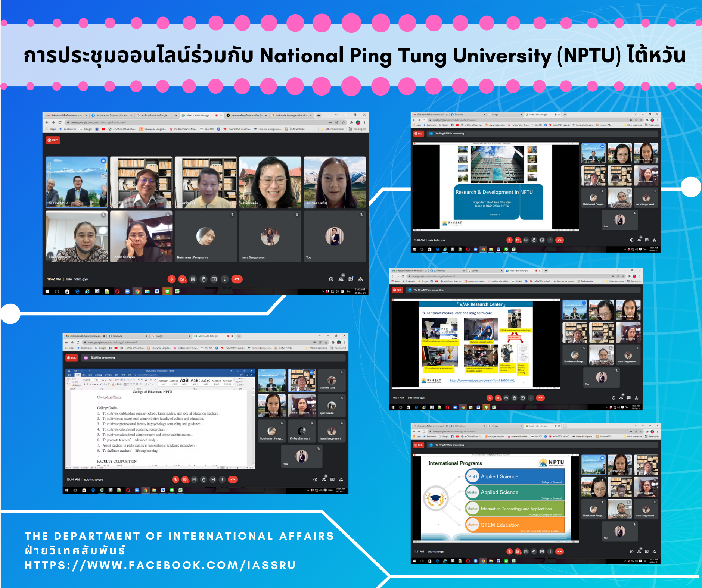The width and height of the screenshot is (702, 588).
Task: Open meeting details info in 11:42 AM meeting
Action: tap(331, 279)
